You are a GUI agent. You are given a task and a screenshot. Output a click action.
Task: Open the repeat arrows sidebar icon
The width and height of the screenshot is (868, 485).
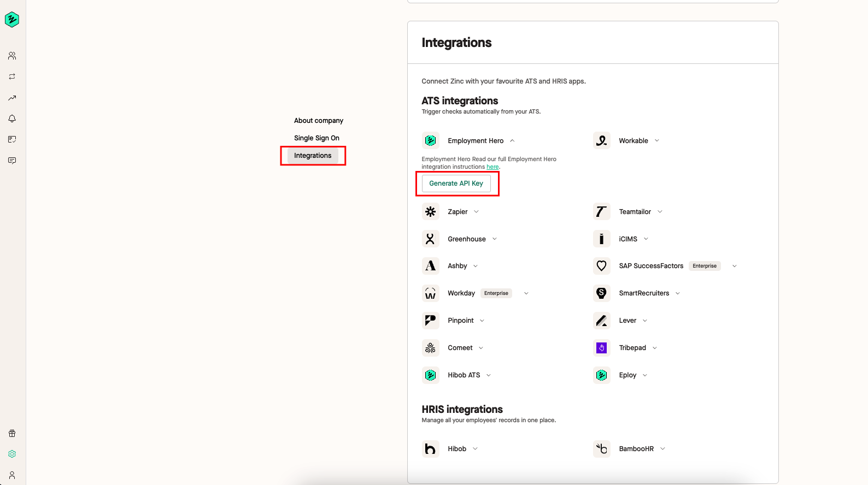(12, 76)
